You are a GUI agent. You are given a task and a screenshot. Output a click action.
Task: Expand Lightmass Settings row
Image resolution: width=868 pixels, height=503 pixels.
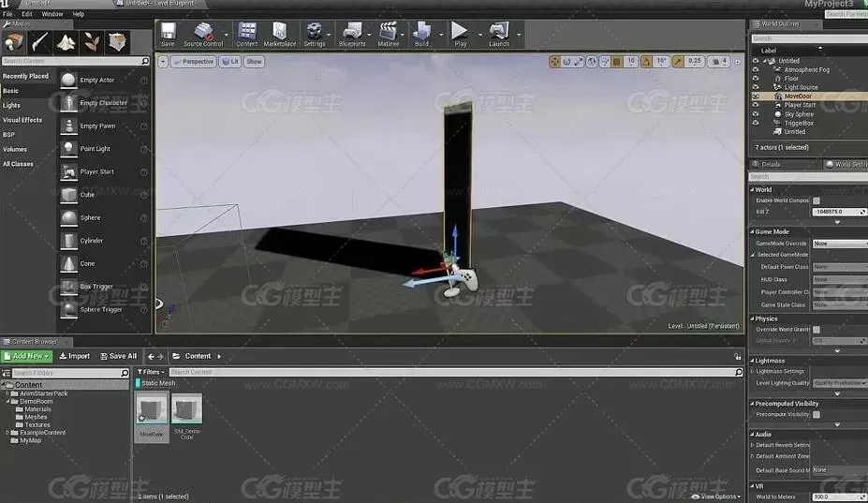752,371
